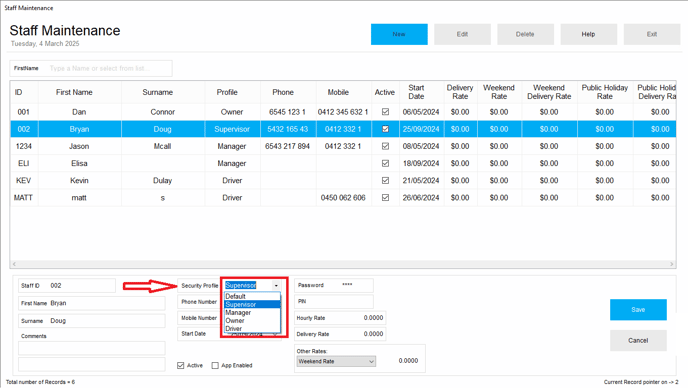Click the Surname field with Doug
Screen dimensions: 688x388
[92, 321]
